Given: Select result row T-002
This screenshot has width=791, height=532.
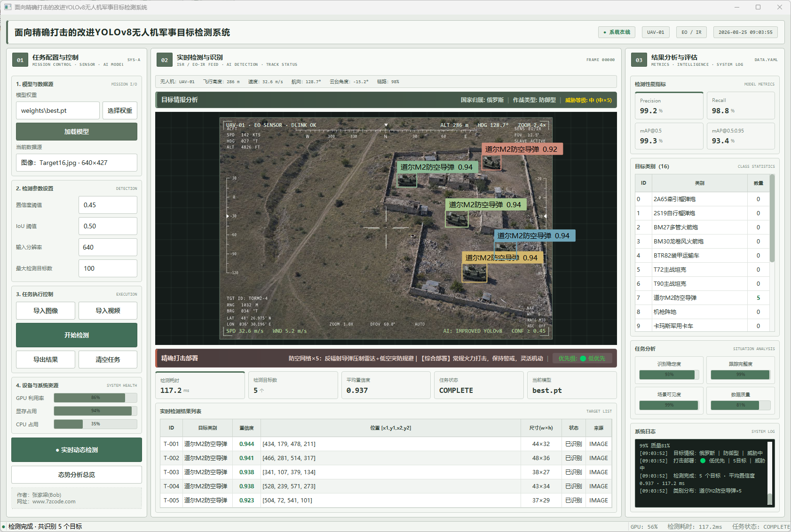Looking at the screenshot, I should tap(386, 458).
